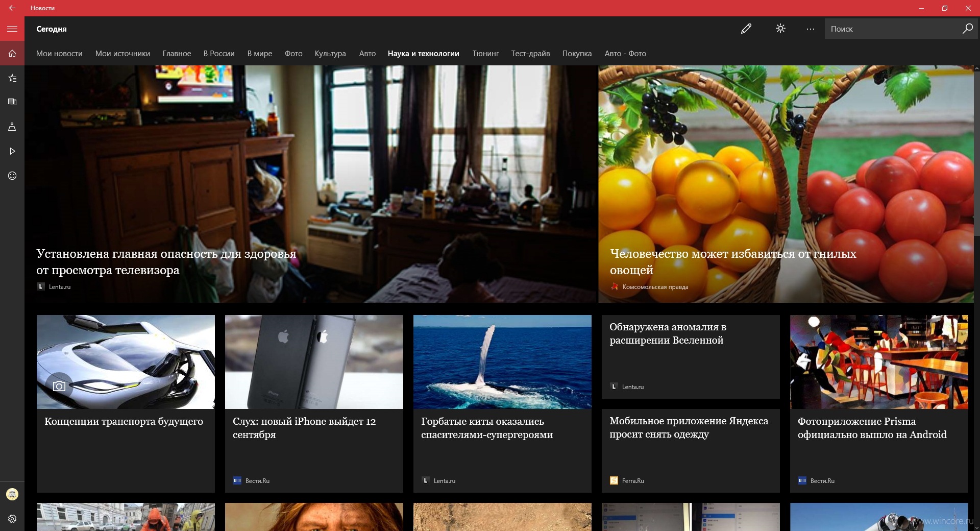Screen dimensions: 980x531
Task: Click the back arrow in title bar
Action: [12, 8]
